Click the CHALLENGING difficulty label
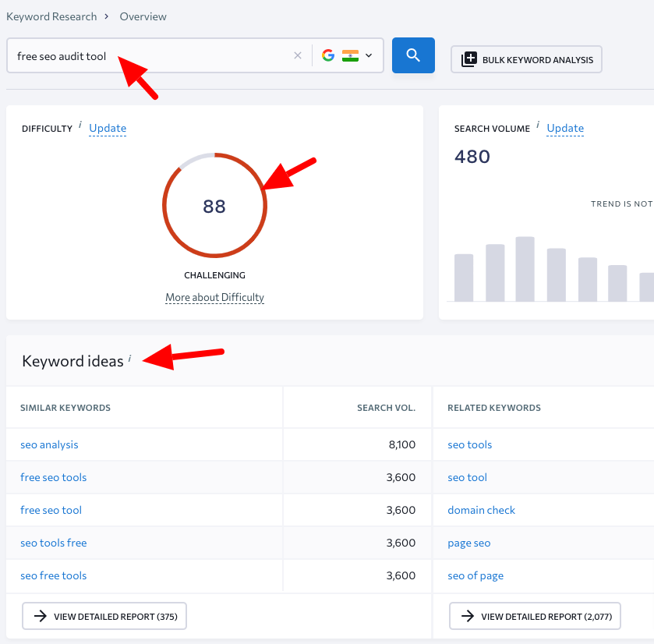 [214, 275]
